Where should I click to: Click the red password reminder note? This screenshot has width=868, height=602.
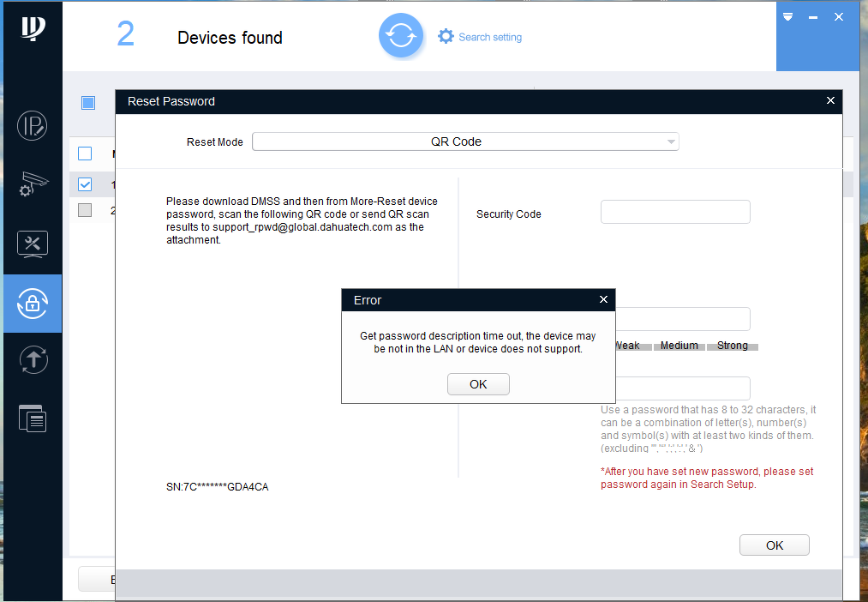point(707,478)
